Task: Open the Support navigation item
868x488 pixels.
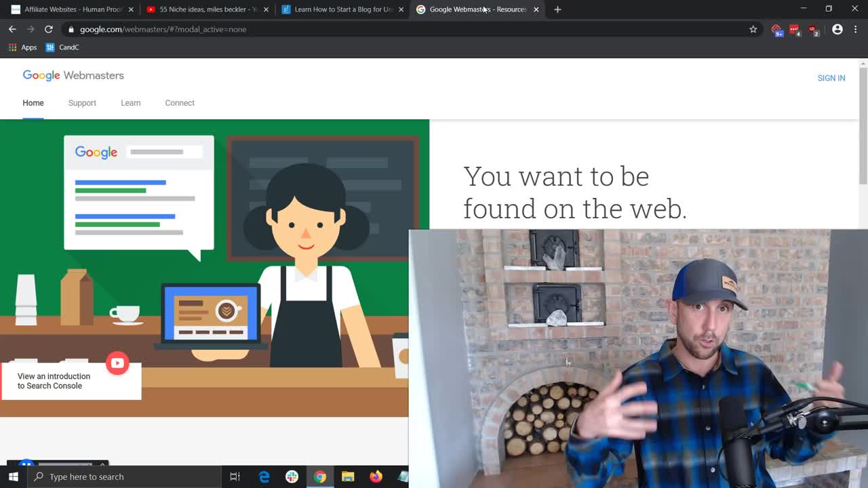Action: (x=82, y=103)
